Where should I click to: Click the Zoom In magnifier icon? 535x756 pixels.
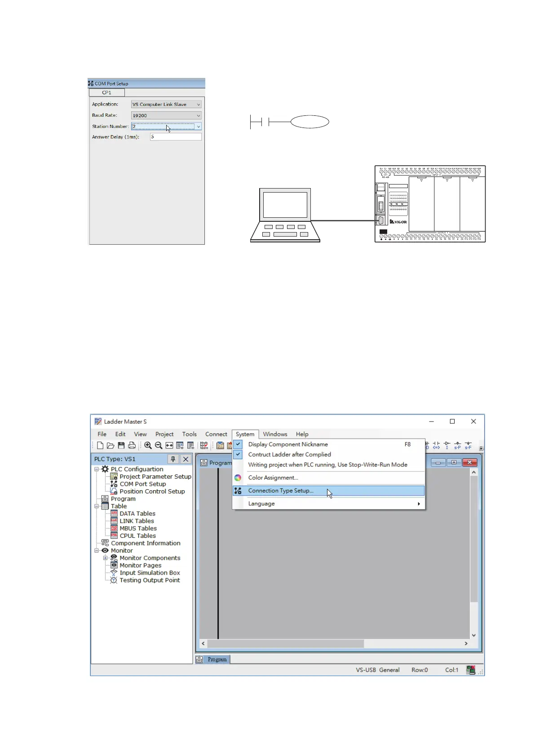point(148,445)
